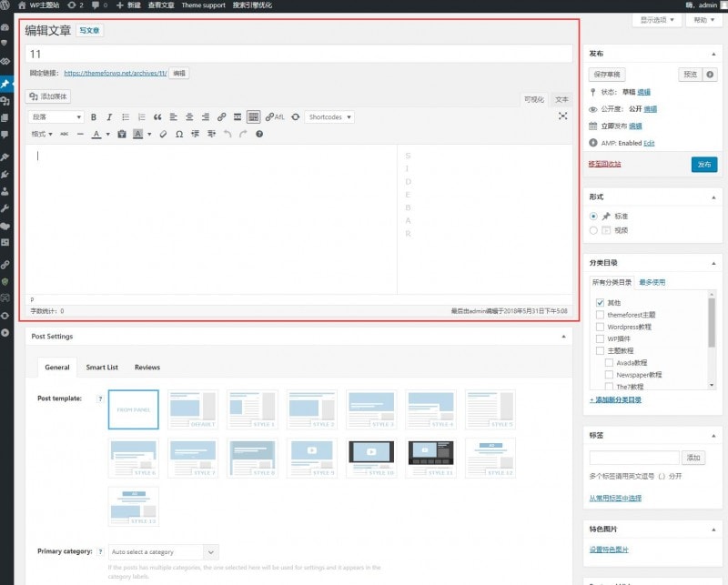
Task: Switch to the Smart List settings tab
Action: (102, 368)
